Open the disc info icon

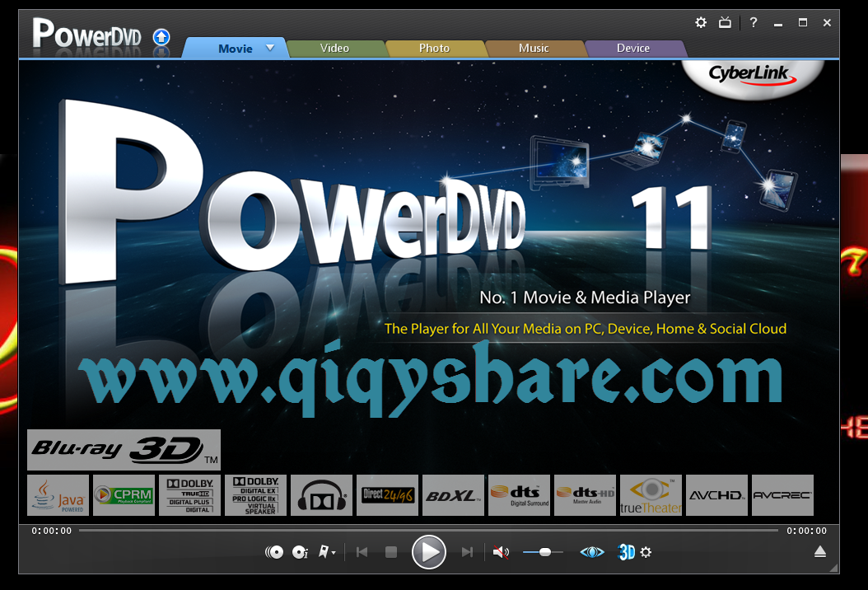tap(300, 552)
